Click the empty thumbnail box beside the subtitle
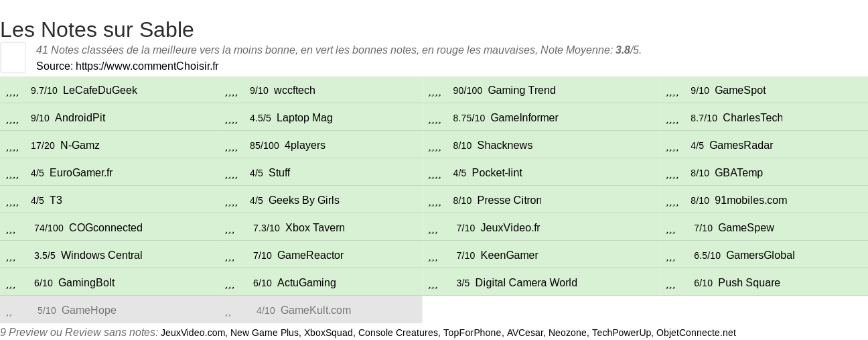This screenshot has width=868, height=340. click(x=13, y=57)
